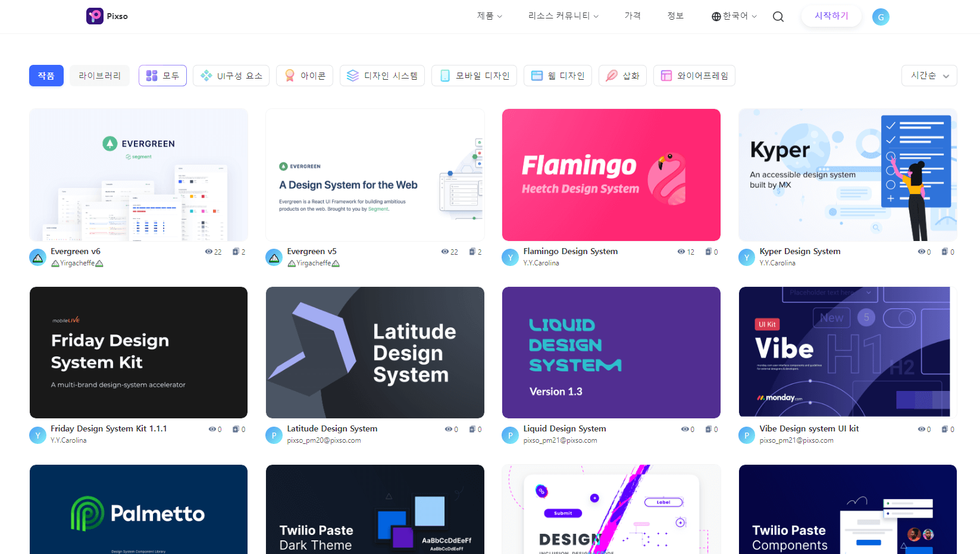Filter by 삽화 category
Screen dimensions: 980x554
click(622, 76)
